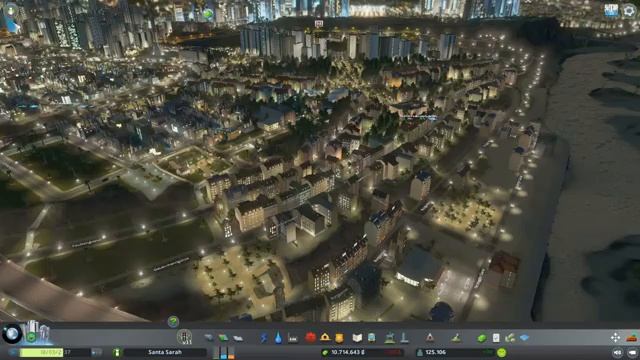640x360 pixels.
Task: Open the Electricity menu
Action: [264, 338]
